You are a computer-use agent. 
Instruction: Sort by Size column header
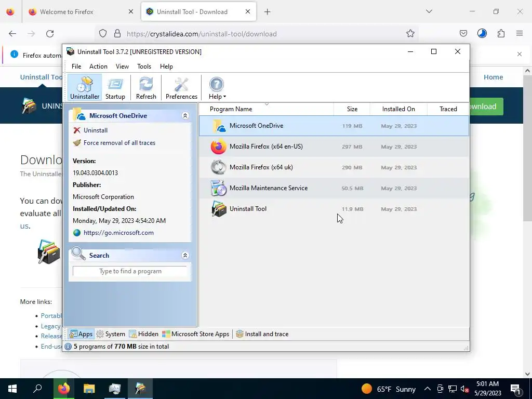352,109
